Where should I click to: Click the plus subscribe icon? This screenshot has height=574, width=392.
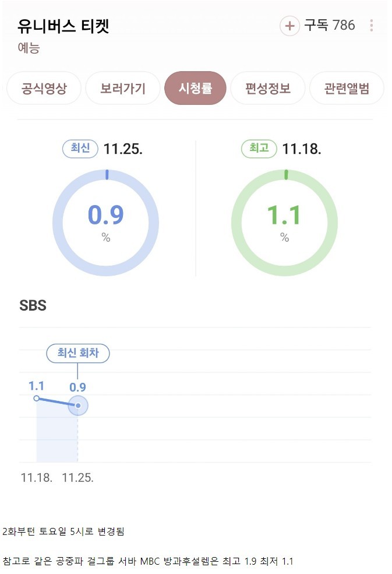tap(289, 26)
